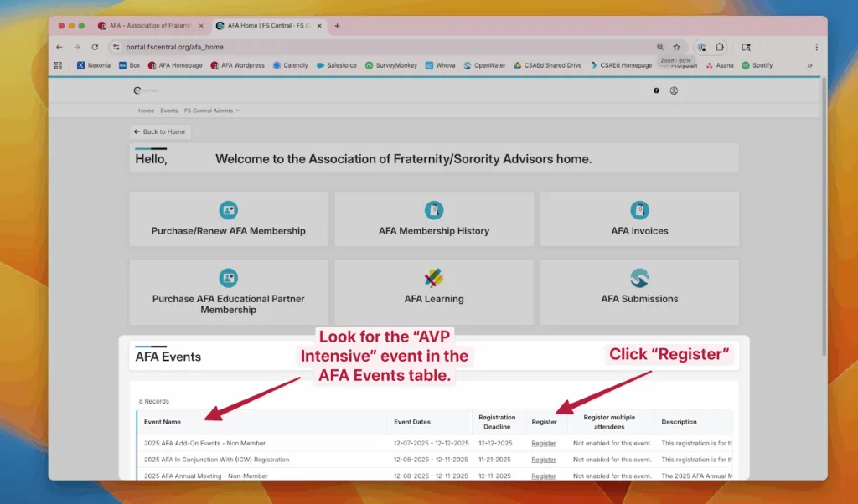The width and height of the screenshot is (858, 504).
Task: Open the AFA Submissions card
Action: pyautogui.click(x=639, y=292)
